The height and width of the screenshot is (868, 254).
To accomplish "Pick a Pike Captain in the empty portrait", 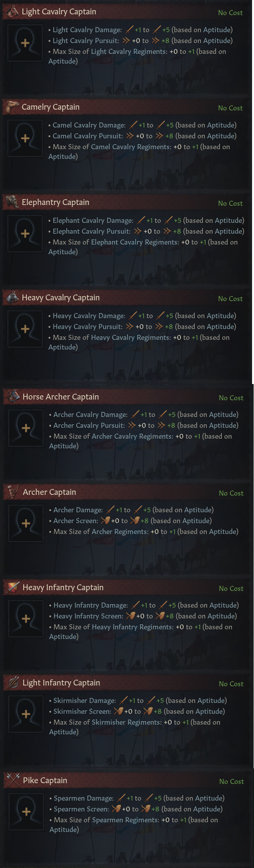I will (26, 811).
